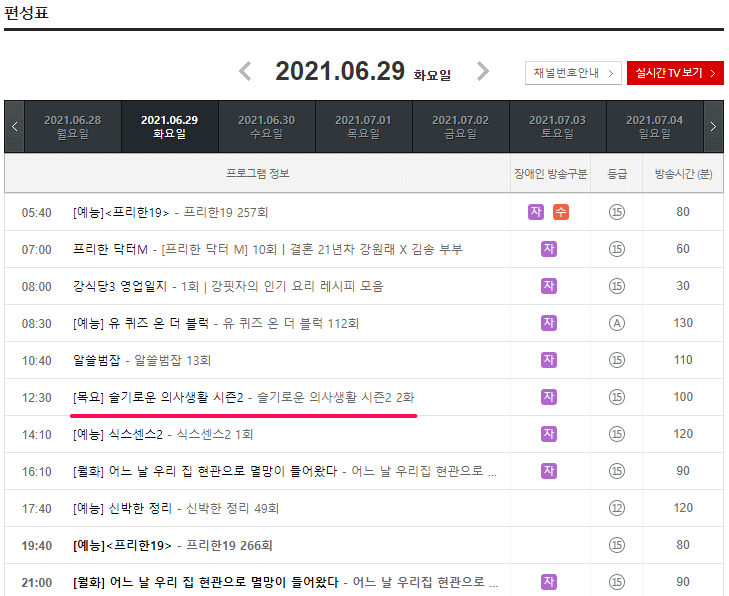Open 채널번호안내 channel number guide
Image resolution: width=729 pixels, height=596 pixels.
[x=573, y=73]
